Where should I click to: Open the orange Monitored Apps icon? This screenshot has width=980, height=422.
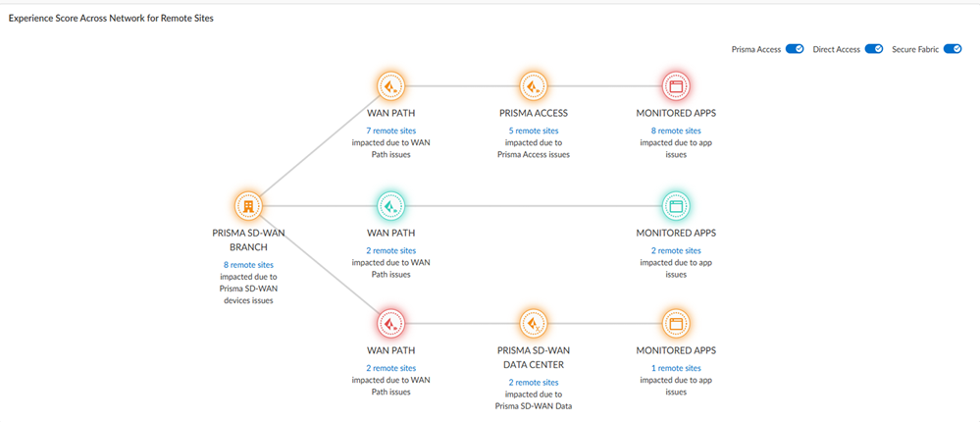pos(676,323)
